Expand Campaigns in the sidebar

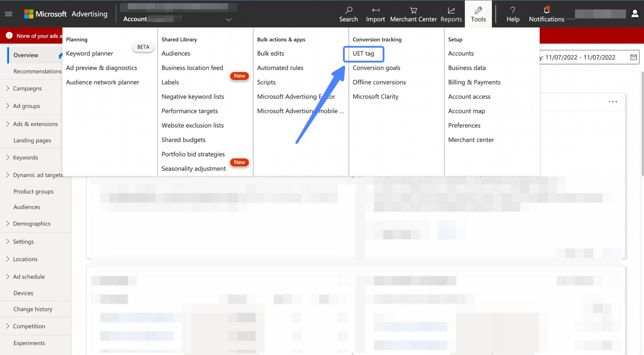[x=8, y=88]
